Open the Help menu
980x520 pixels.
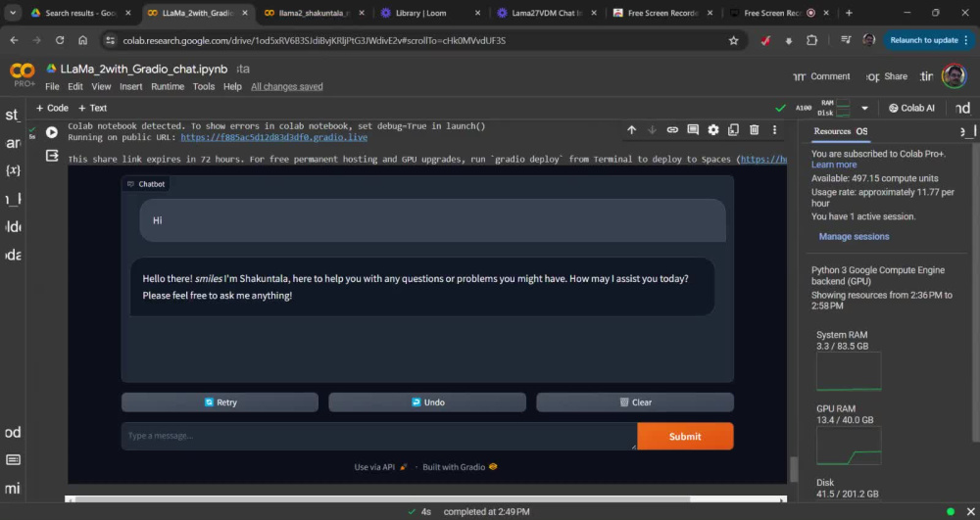coord(232,87)
